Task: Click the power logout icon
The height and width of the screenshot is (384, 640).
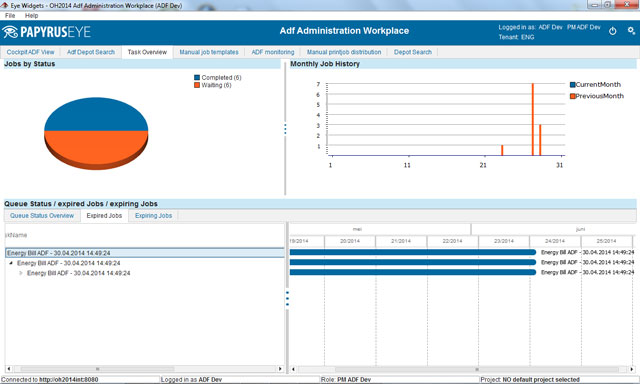Action: pos(612,31)
